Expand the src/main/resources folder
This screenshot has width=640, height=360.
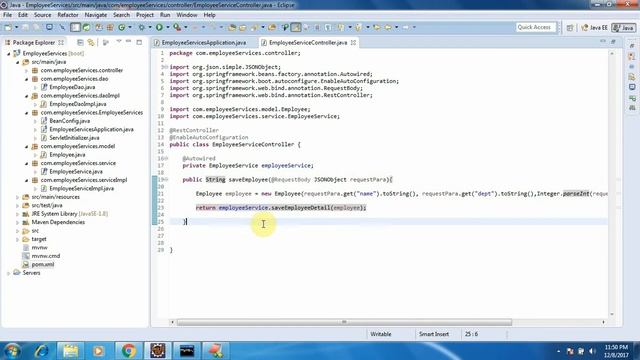[18, 197]
